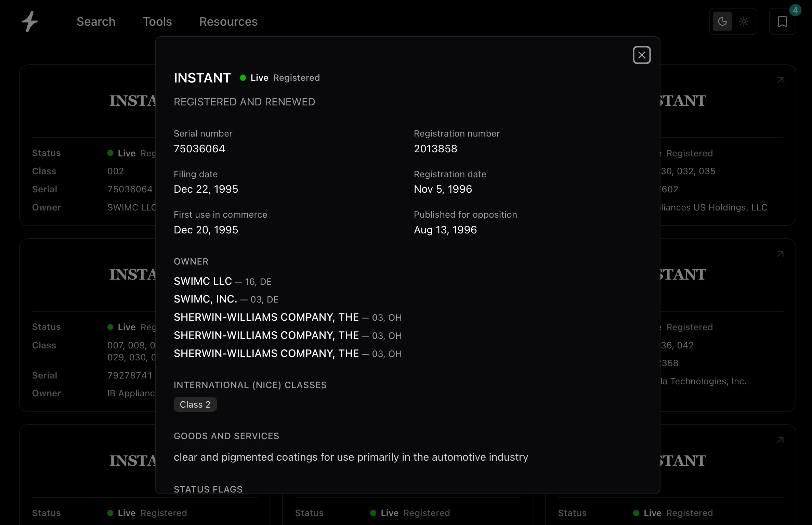This screenshot has width=812, height=525.
Task: Switch to dark mode with moon icon
Action: [722, 22]
